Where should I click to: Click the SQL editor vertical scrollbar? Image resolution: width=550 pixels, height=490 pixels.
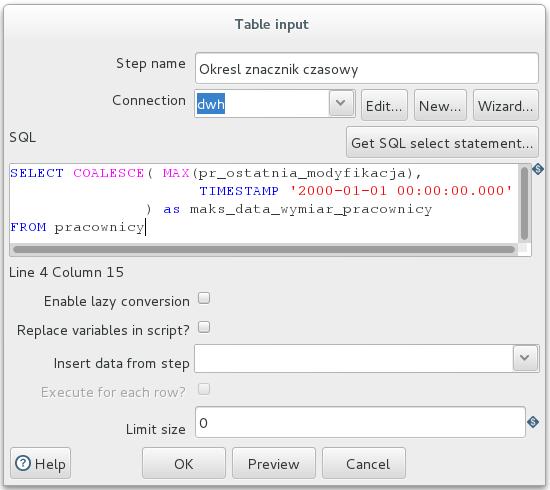(x=524, y=203)
